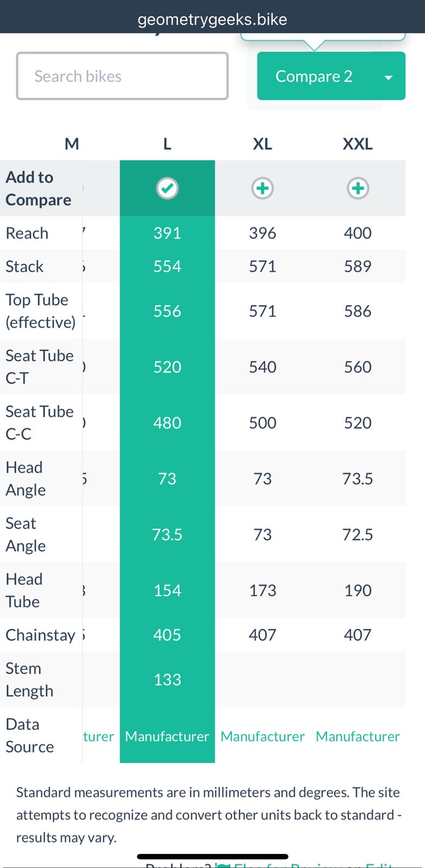Tap the Reach row label

[x=27, y=233]
